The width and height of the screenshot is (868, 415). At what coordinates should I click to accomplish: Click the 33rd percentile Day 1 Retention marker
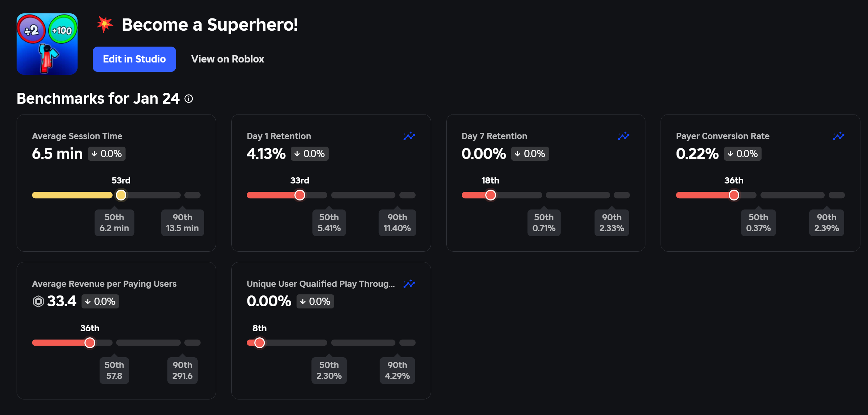click(300, 195)
